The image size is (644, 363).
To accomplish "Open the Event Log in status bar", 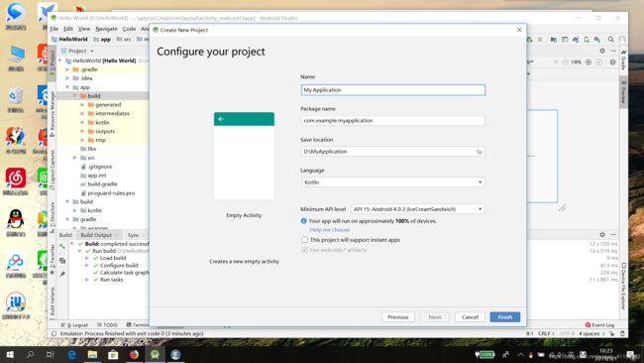I will (599, 324).
